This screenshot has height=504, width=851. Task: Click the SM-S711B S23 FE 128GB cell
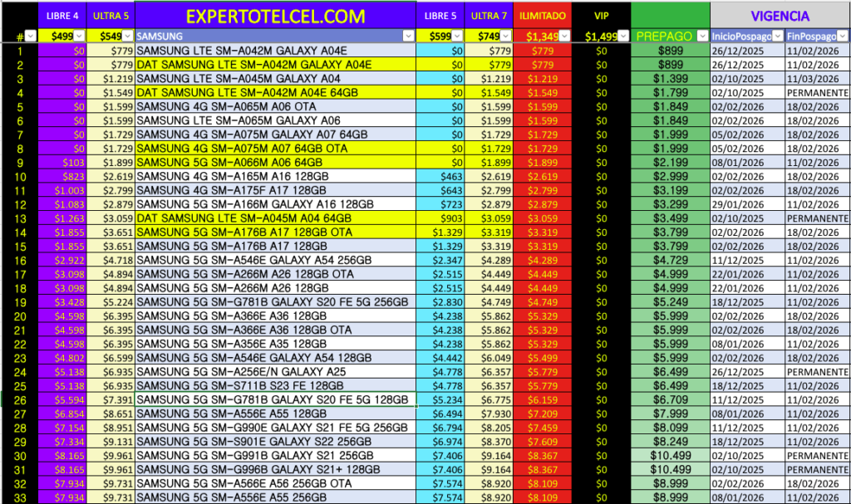coord(275,385)
